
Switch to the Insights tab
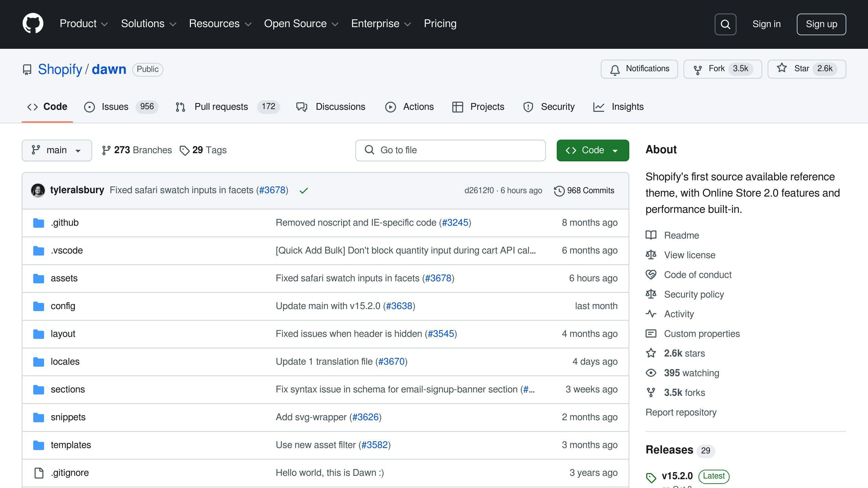(618, 107)
